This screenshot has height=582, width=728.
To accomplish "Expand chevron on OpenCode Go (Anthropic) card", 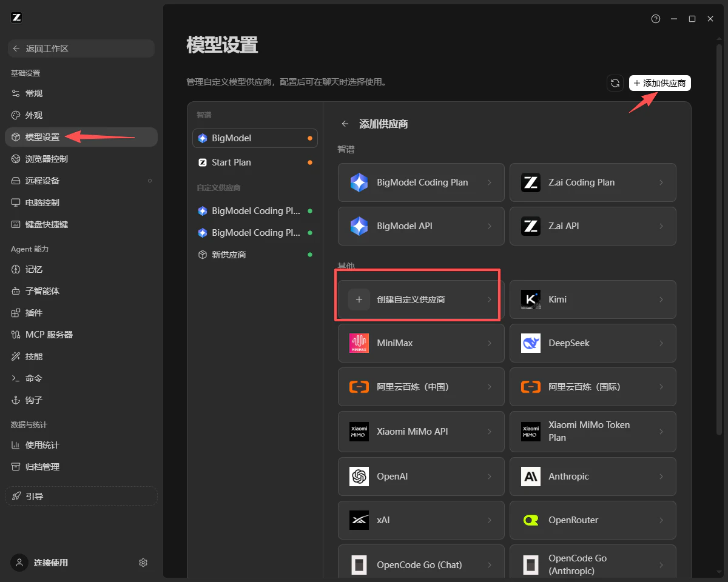I will [x=661, y=565].
